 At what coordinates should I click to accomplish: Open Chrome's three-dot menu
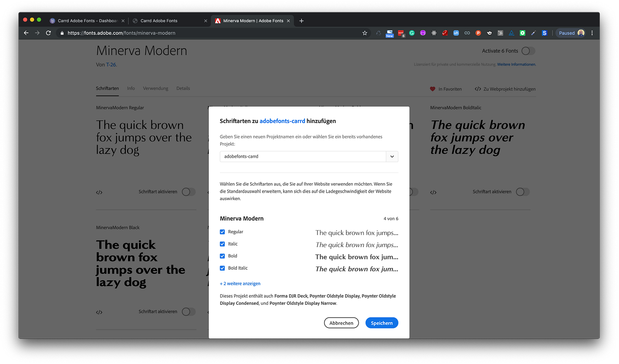pos(592,33)
